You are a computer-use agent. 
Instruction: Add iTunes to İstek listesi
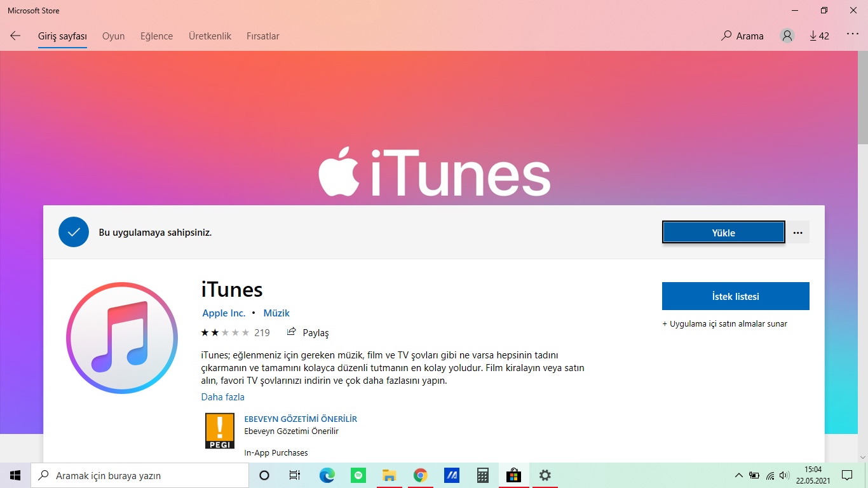click(x=736, y=296)
